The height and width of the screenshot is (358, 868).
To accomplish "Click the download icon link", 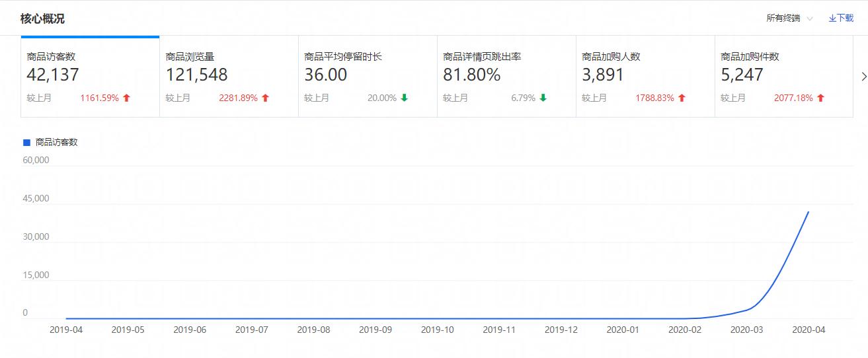I will pos(840,18).
